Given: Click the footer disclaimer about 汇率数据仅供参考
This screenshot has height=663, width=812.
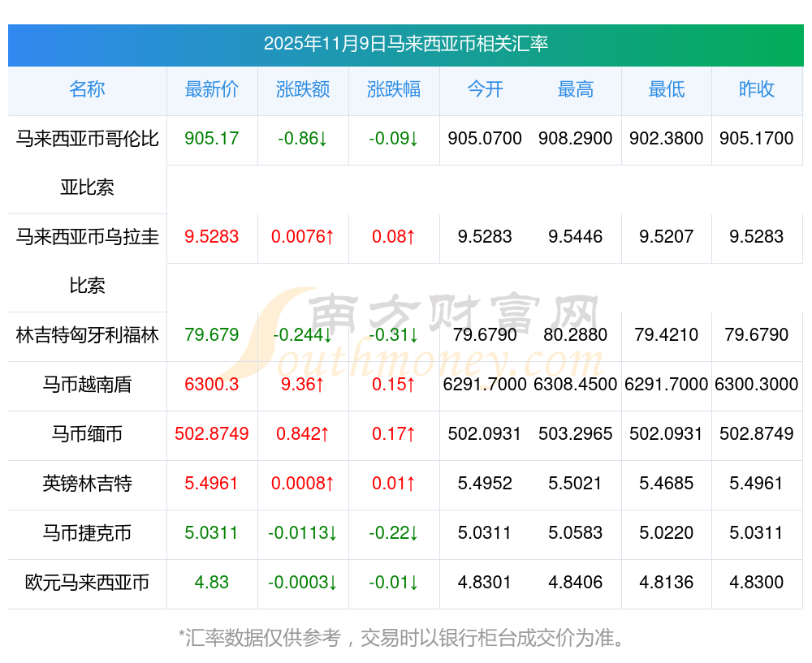Looking at the screenshot, I should click(x=405, y=638).
